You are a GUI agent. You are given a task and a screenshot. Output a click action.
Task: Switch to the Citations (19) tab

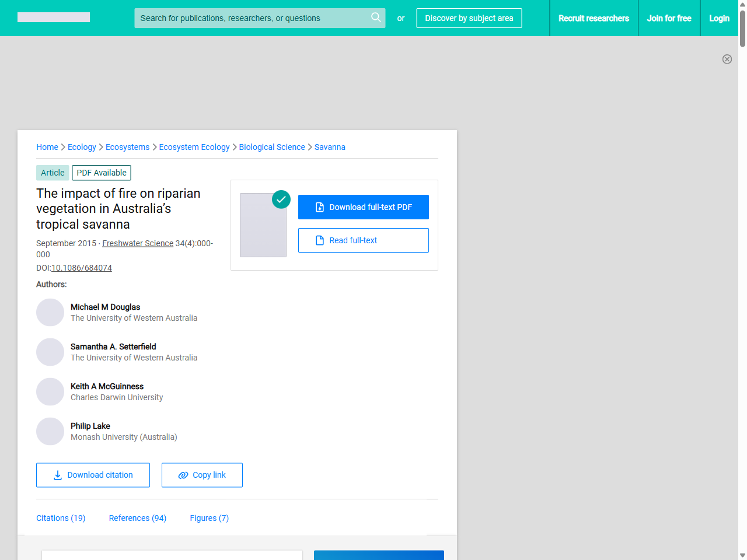point(61,518)
